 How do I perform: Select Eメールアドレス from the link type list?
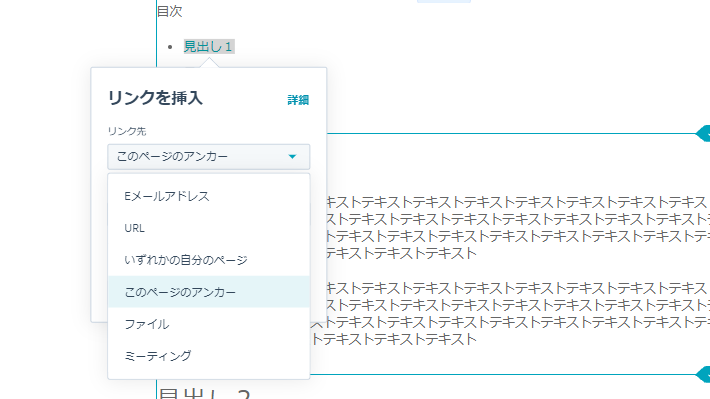(x=208, y=196)
